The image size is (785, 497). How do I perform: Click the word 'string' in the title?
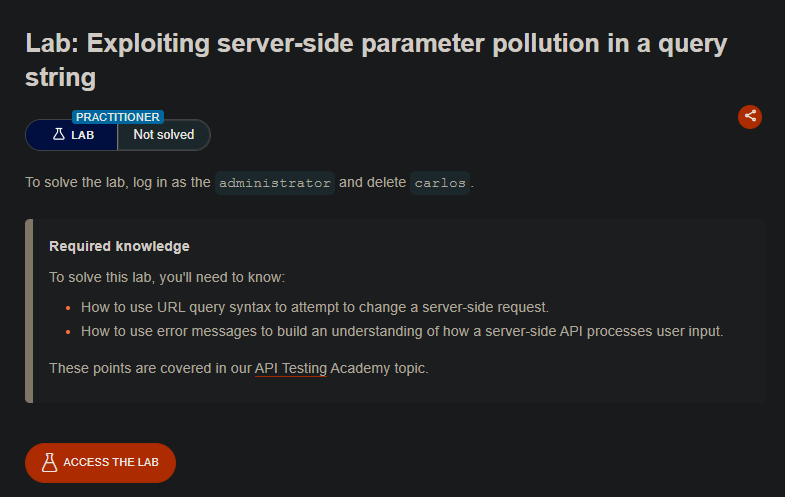pyautogui.click(x=61, y=78)
